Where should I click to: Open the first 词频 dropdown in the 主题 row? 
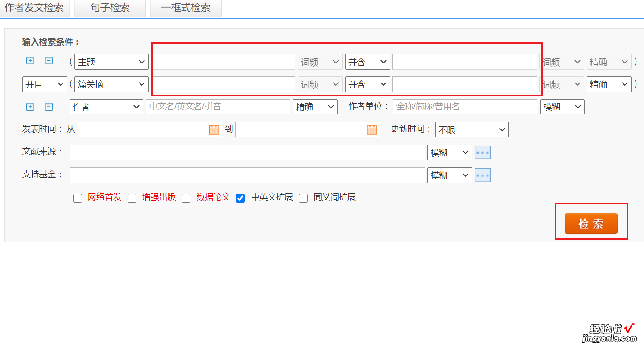[x=320, y=62]
